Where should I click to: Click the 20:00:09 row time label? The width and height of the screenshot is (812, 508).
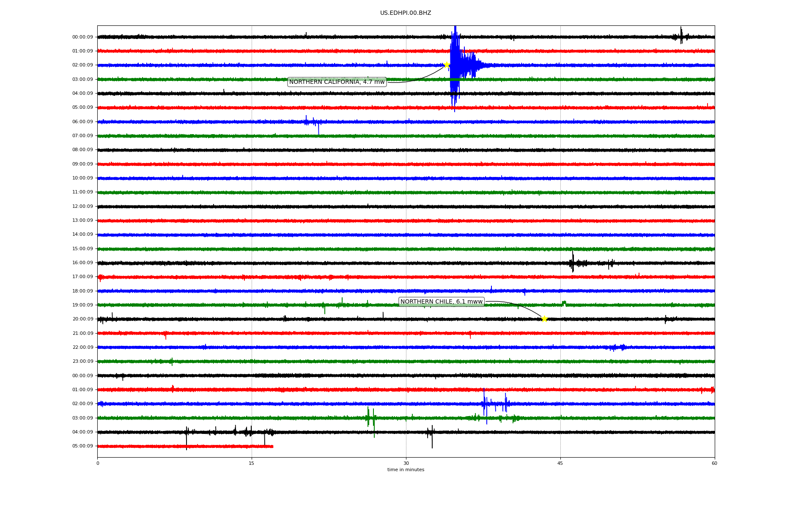pos(82,319)
